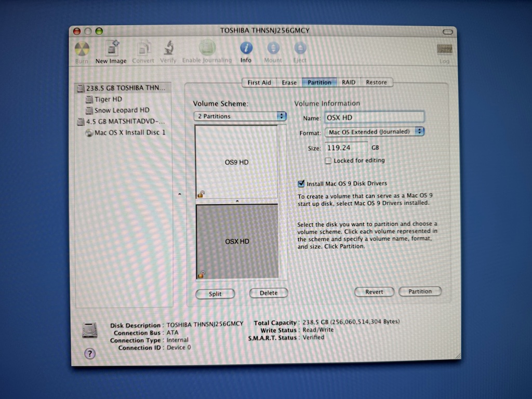The image size is (532, 399).
Task: Uncheck Install Mac OS 9 Disk Drivers
Action: [x=301, y=183]
